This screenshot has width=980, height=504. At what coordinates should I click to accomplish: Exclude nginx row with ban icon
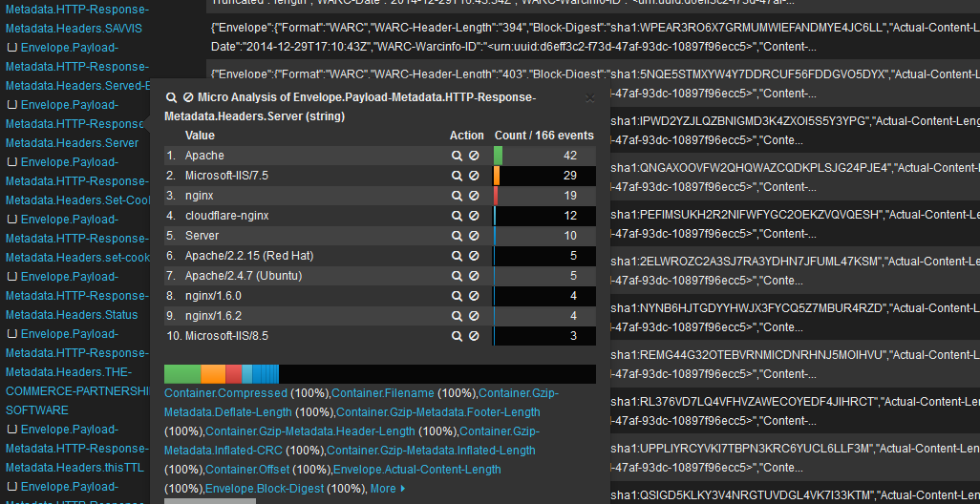point(474,196)
